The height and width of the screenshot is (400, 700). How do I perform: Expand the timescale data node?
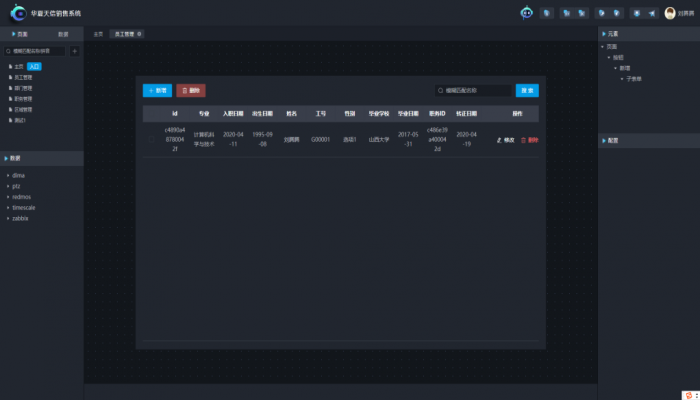[7, 207]
